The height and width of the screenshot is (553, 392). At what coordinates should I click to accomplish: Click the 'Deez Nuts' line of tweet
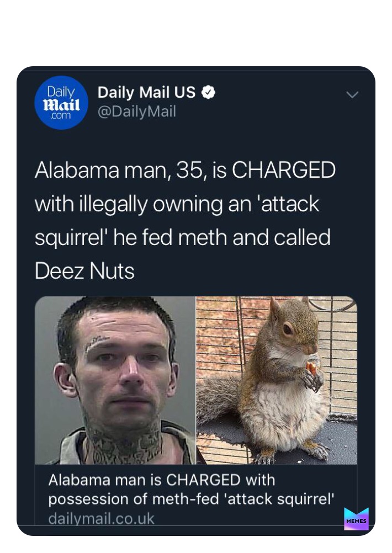[84, 271]
